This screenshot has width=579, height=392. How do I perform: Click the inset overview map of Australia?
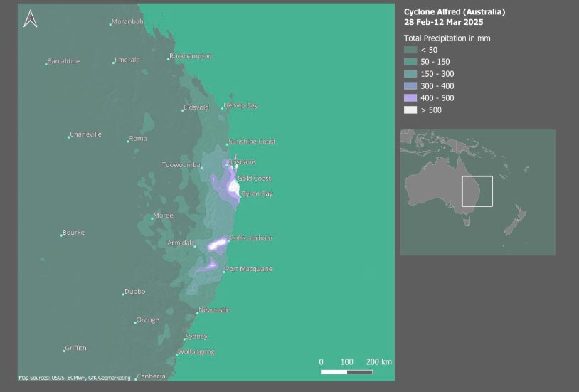click(478, 192)
